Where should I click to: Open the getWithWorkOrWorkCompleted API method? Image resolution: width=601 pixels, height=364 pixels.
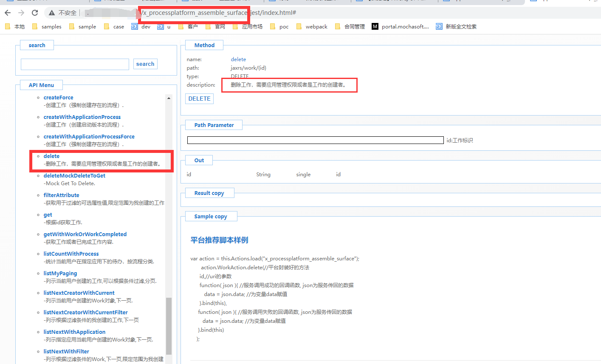(x=85, y=234)
